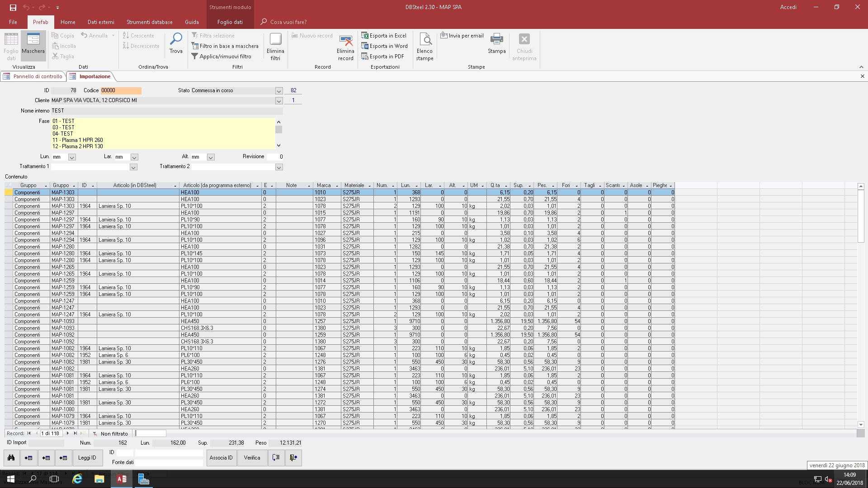
Task: Open the Stato combo box dropdown
Action: click(x=279, y=91)
